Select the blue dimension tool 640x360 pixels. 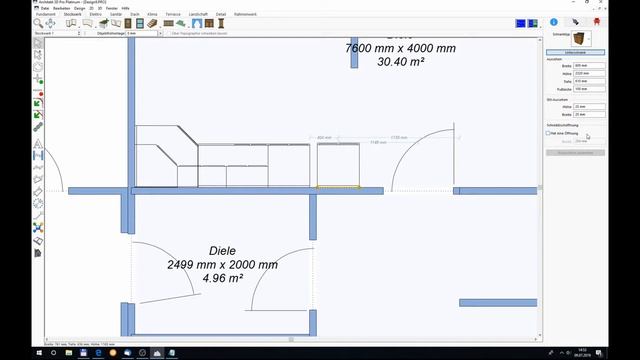pyautogui.click(x=38, y=155)
